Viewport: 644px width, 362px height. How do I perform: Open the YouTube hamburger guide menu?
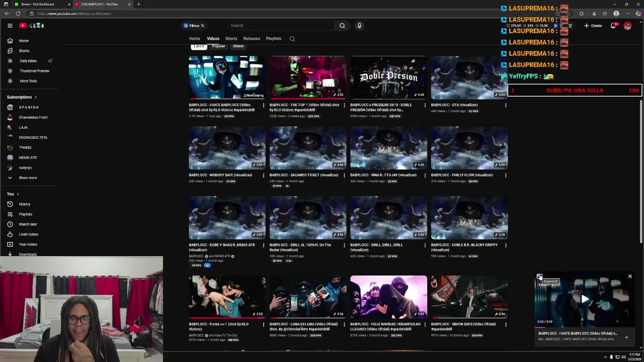tap(10, 25)
